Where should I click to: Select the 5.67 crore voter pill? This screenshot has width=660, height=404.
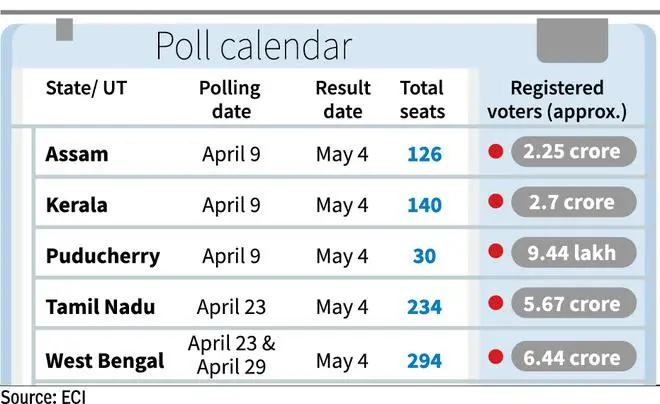click(x=573, y=306)
